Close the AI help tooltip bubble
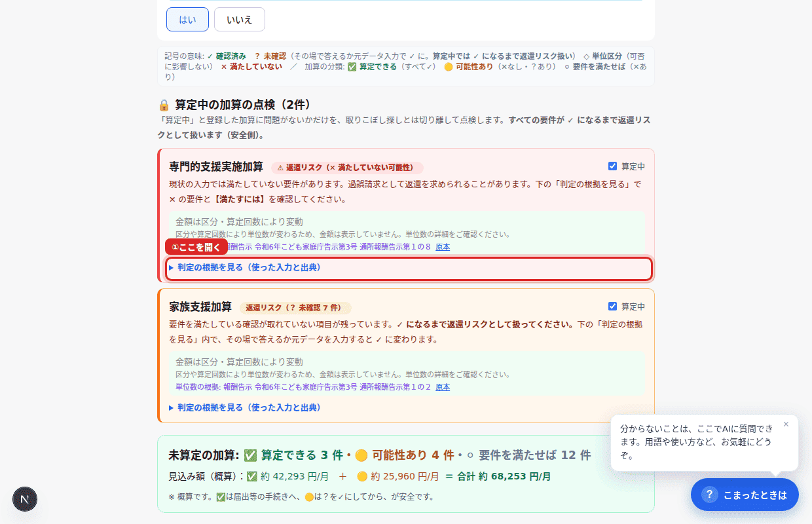The height and width of the screenshot is (524, 812). (786, 424)
